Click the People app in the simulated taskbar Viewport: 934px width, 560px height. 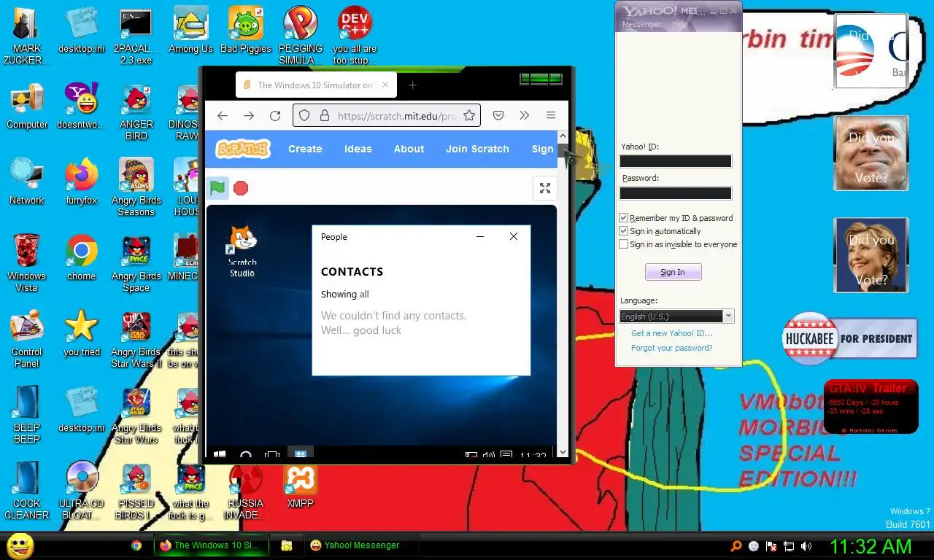(x=300, y=454)
